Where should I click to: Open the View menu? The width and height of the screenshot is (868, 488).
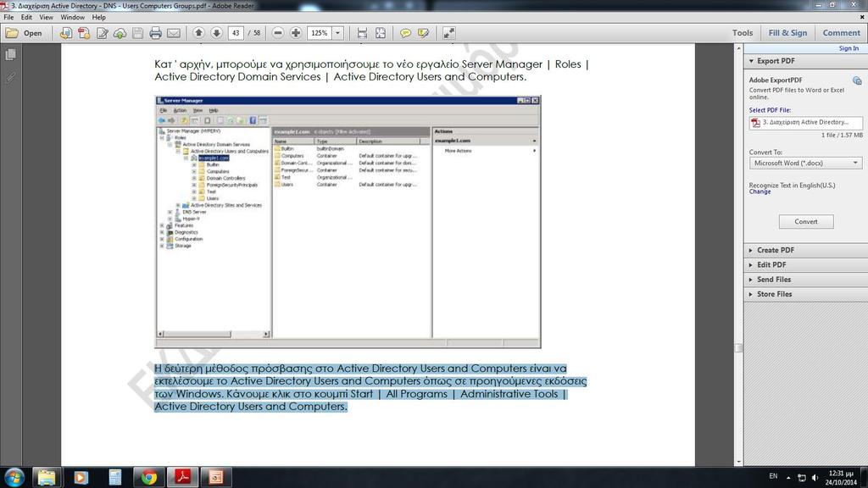point(46,17)
